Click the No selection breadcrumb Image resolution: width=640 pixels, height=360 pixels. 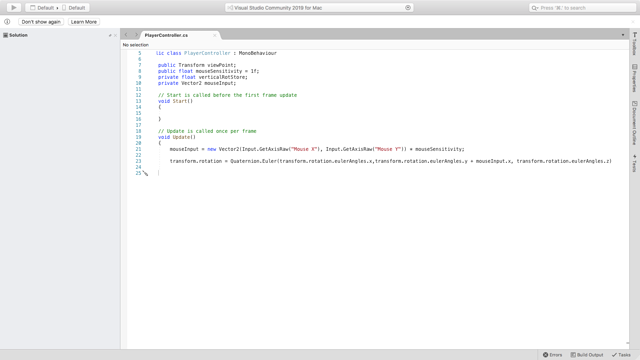[136, 45]
